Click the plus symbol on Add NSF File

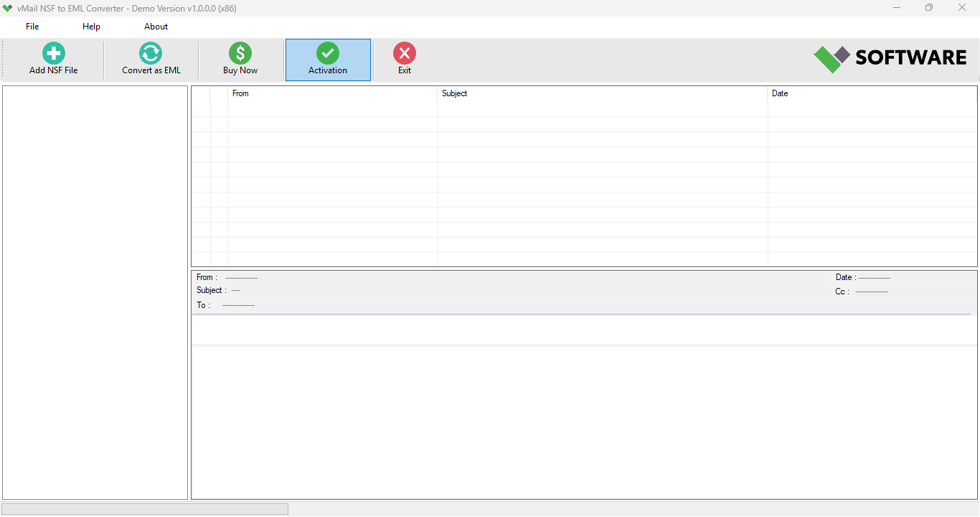pos(52,52)
